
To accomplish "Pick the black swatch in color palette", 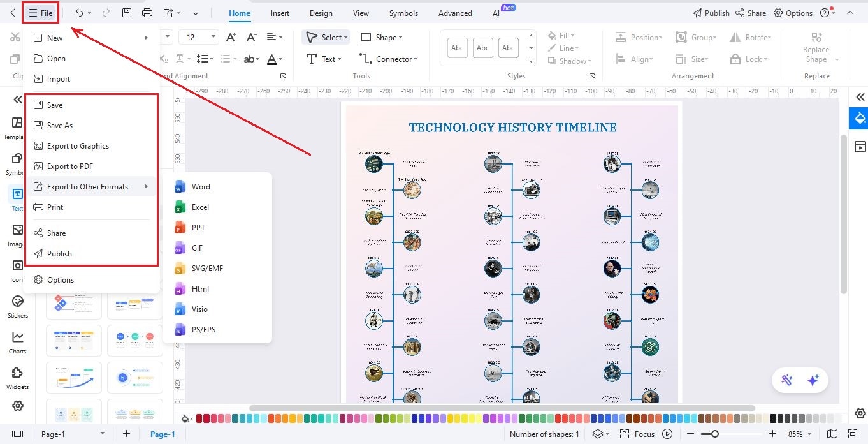I will [x=773, y=418].
